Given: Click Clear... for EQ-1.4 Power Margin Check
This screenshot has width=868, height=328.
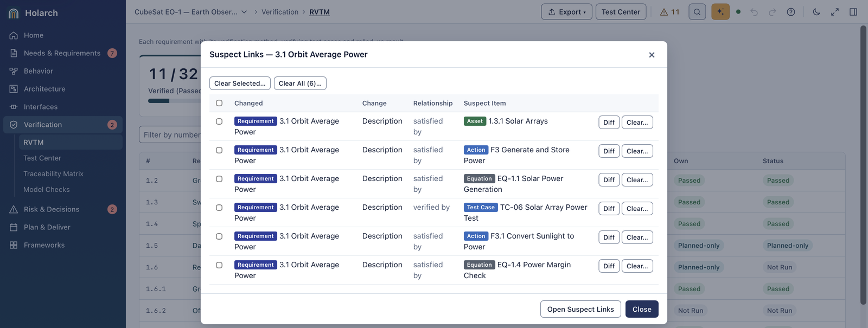Looking at the screenshot, I should coord(637,266).
